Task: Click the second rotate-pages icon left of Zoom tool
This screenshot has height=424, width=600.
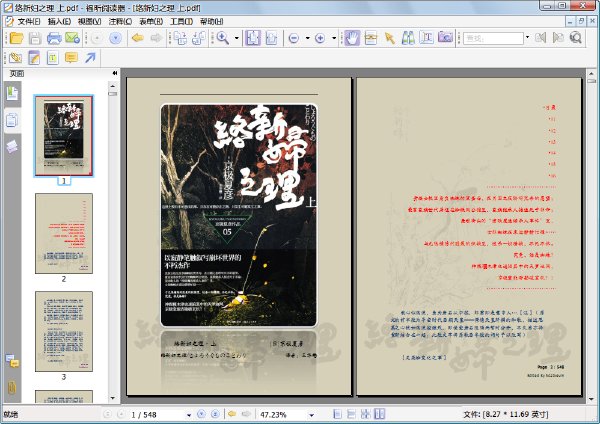Action: pos(199,38)
